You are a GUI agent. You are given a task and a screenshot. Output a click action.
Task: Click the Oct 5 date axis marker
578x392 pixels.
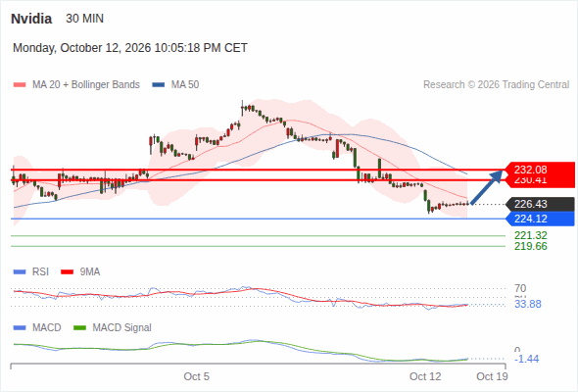[x=197, y=376]
